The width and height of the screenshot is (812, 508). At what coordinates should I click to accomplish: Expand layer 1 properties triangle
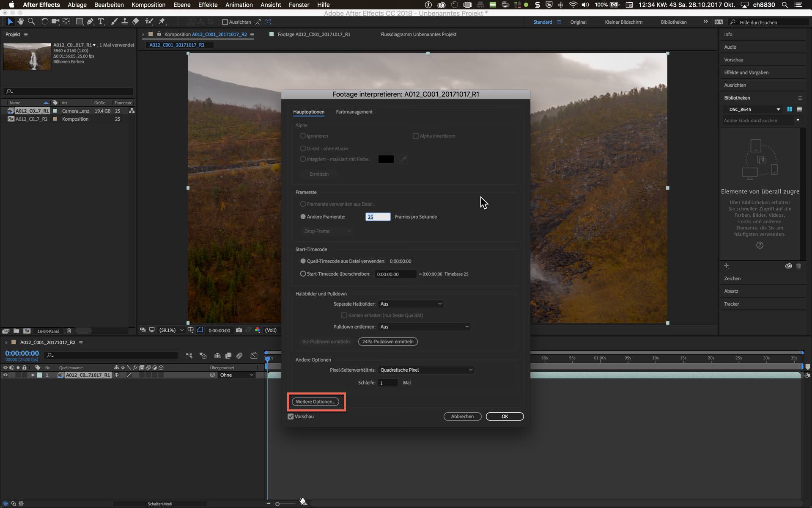[33, 375]
